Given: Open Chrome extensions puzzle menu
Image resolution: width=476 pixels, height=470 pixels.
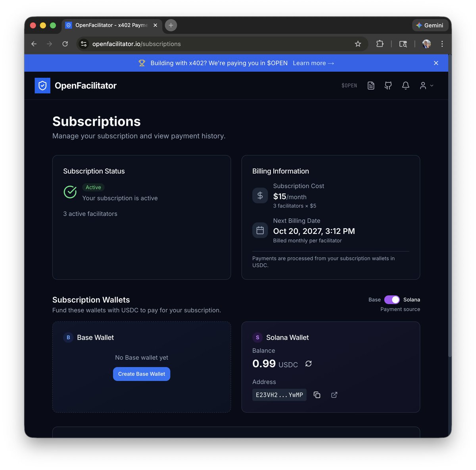Looking at the screenshot, I should click(x=380, y=44).
